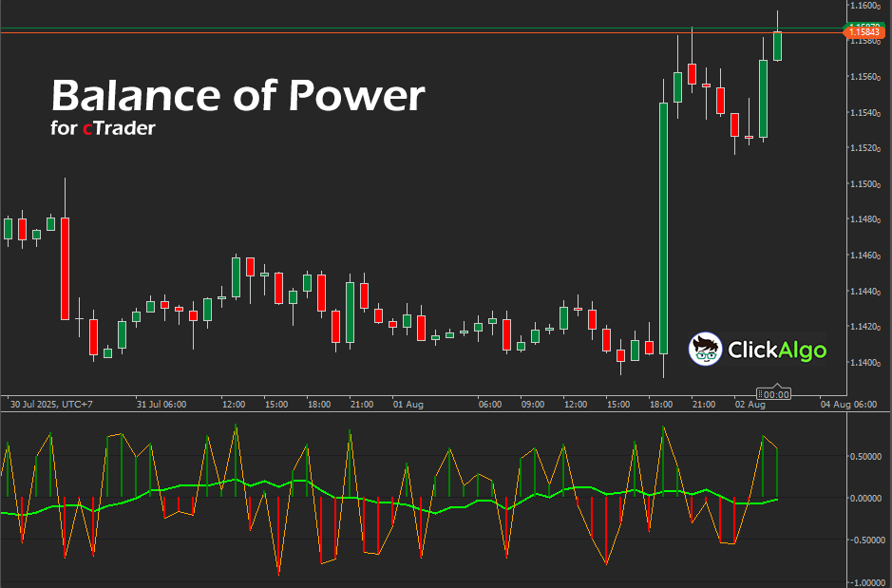
Task: Click the 12:00 label before 01 Aug
Action: click(x=234, y=405)
